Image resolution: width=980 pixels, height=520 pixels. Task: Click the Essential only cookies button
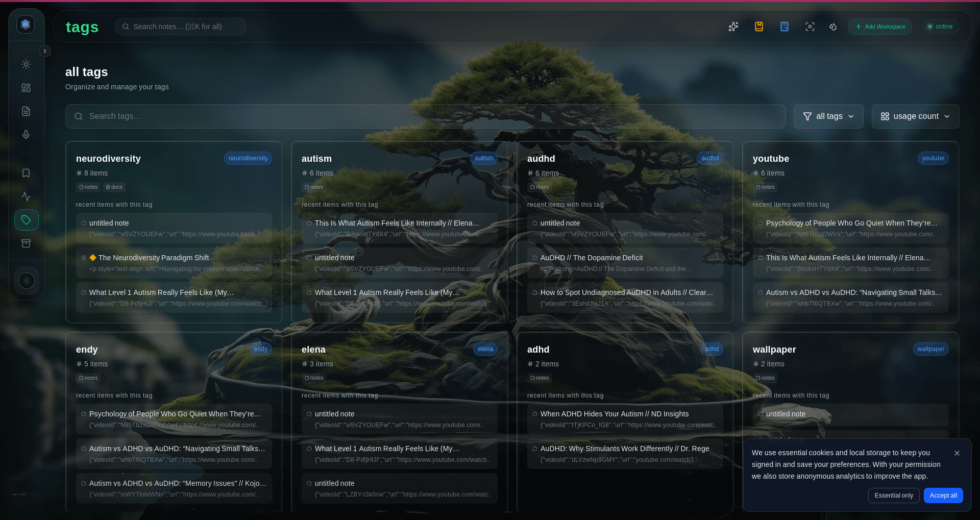point(894,496)
